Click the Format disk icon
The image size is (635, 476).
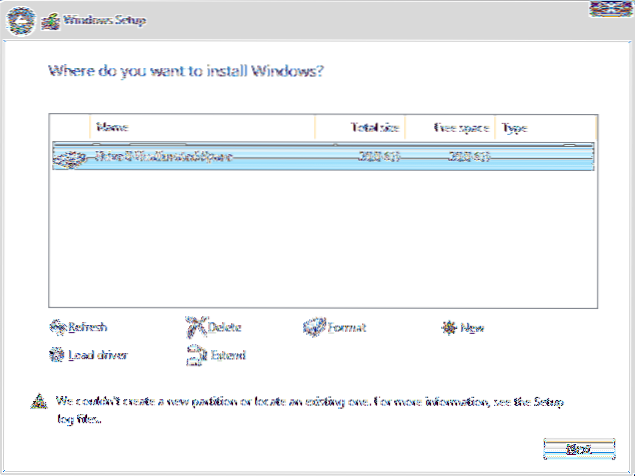coord(314,327)
